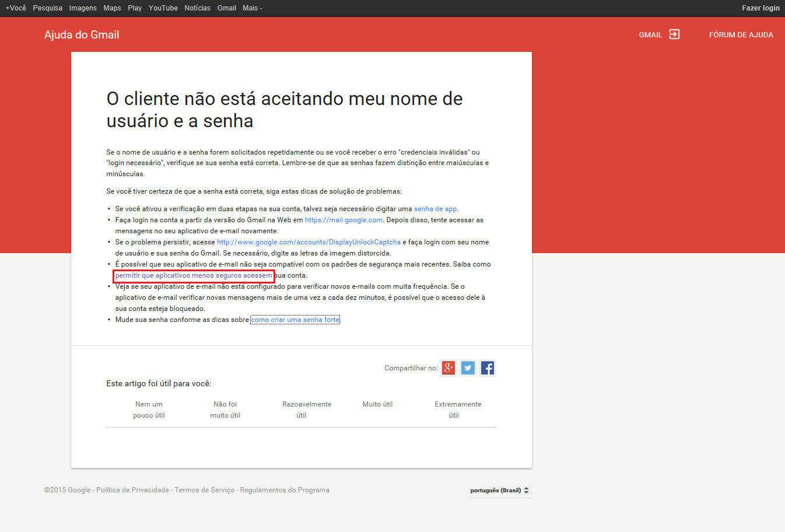Click the 'Compartilhar no:' label
The width and height of the screenshot is (785, 532).
pyautogui.click(x=411, y=368)
